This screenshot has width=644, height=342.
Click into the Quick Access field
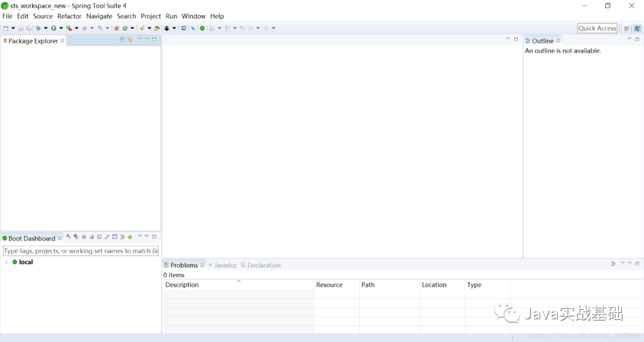pos(597,29)
